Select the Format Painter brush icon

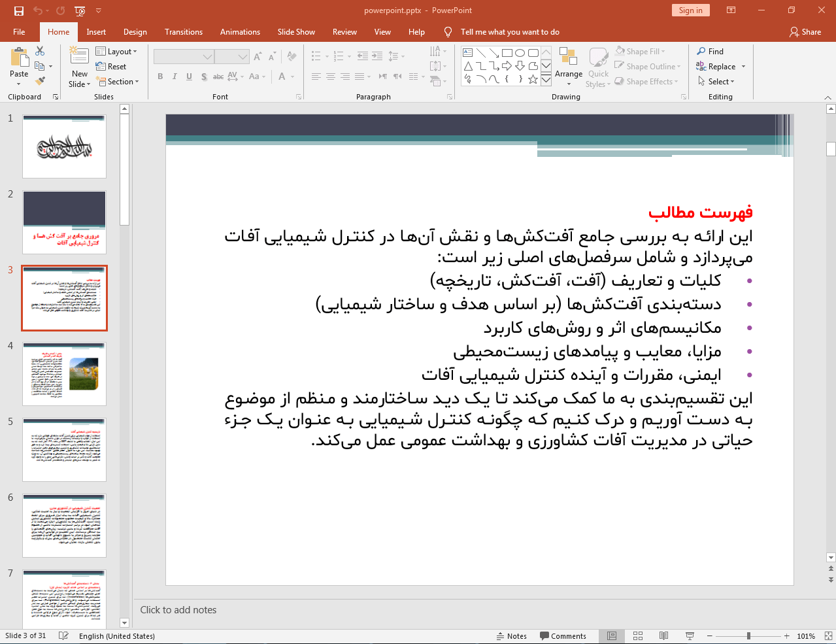[40, 81]
